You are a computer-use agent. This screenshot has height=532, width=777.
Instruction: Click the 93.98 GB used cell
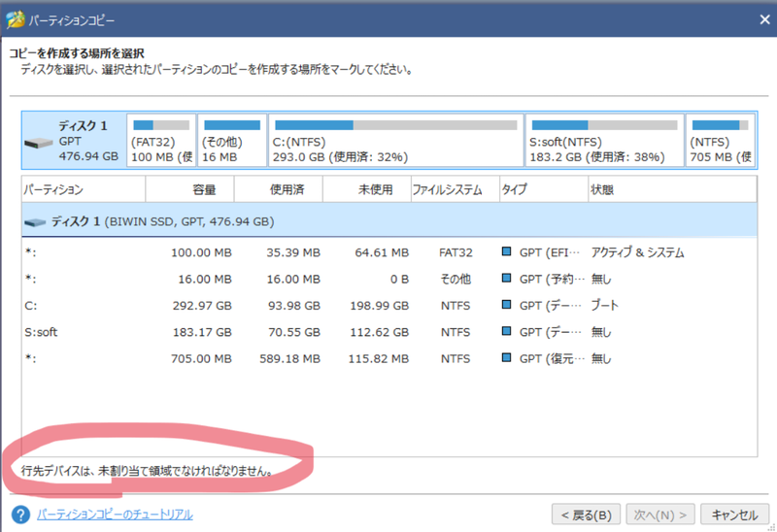(294, 306)
